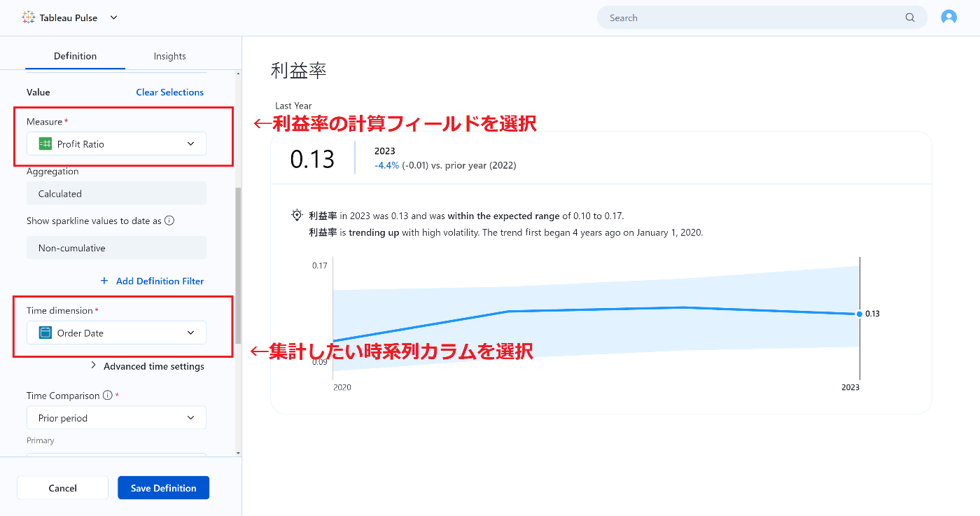Image resolution: width=980 pixels, height=516 pixels.
Task: Click the calculated field icon beside Profit Ratio
Action: tap(45, 144)
